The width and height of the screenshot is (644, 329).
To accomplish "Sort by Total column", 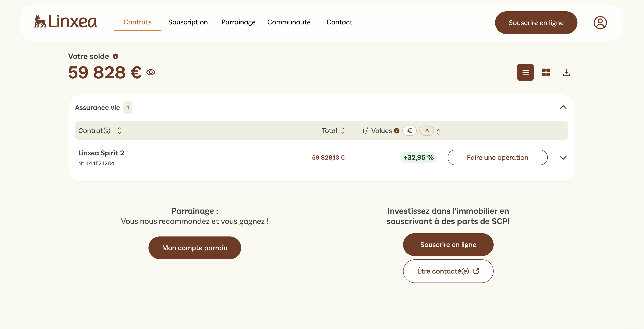I will click(x=343, y=131).
